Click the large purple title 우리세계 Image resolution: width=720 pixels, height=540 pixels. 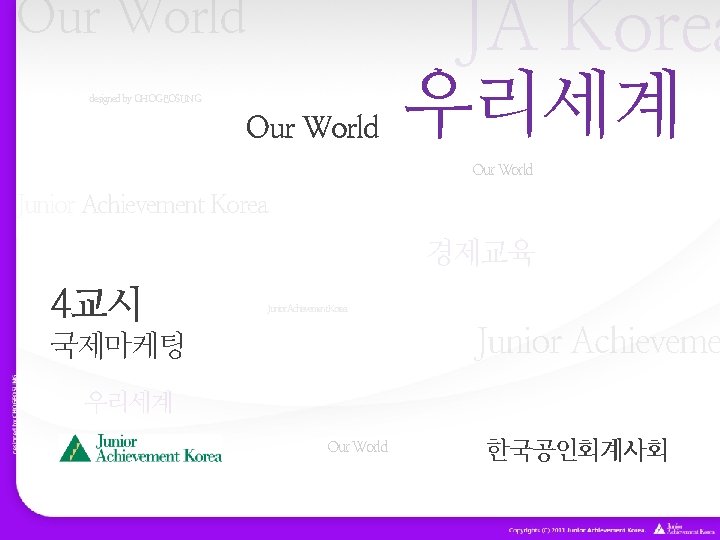click(541, 103)
